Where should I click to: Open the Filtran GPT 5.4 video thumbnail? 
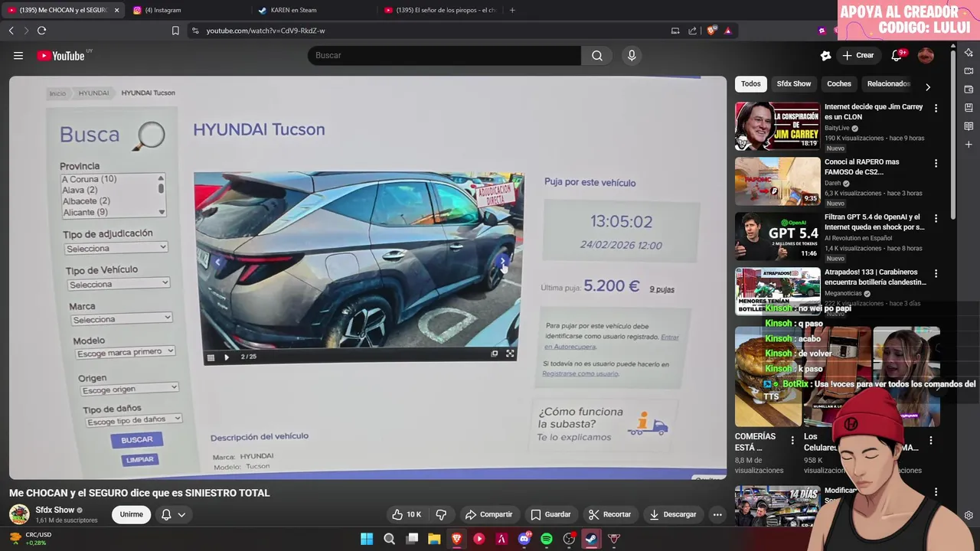tap(777, 236)
